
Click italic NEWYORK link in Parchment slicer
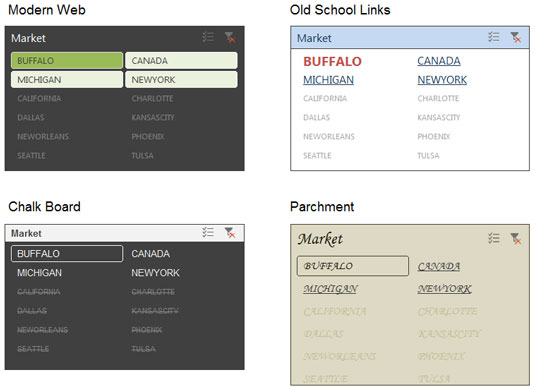point(445,289)
